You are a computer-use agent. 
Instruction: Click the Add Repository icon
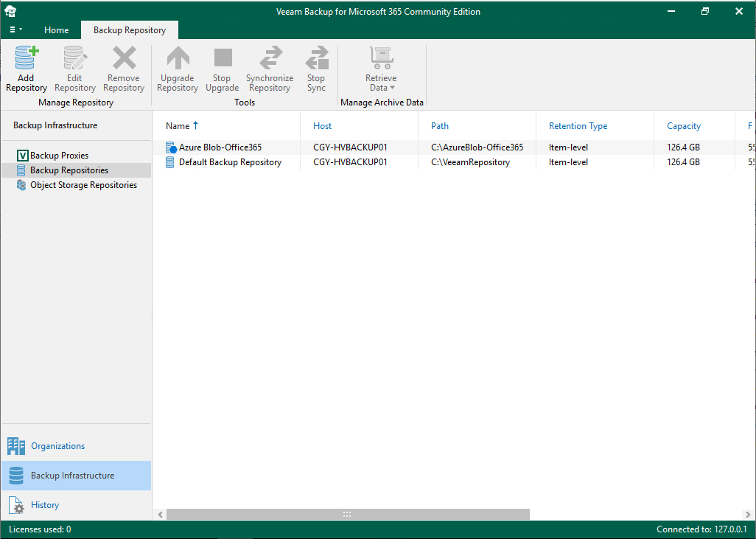tap(27, 58)
